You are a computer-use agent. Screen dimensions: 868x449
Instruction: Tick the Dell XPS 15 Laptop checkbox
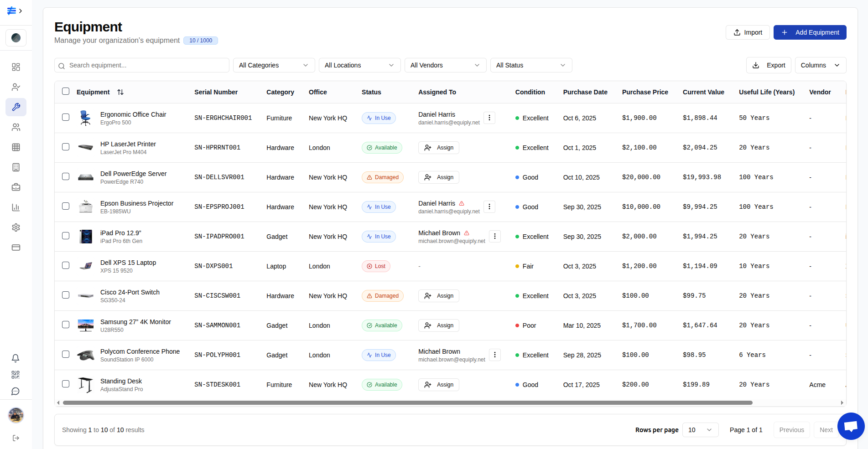click(x=66, y=265)
